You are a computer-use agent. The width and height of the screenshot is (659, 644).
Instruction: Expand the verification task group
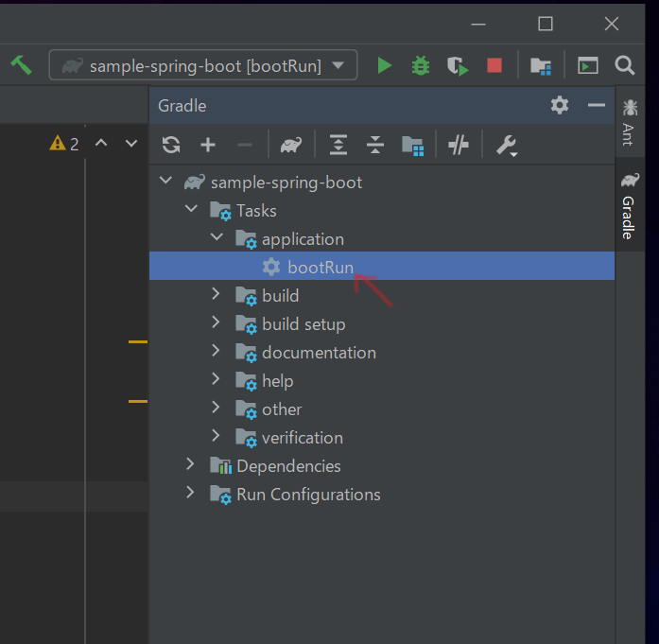pos(216,436)
